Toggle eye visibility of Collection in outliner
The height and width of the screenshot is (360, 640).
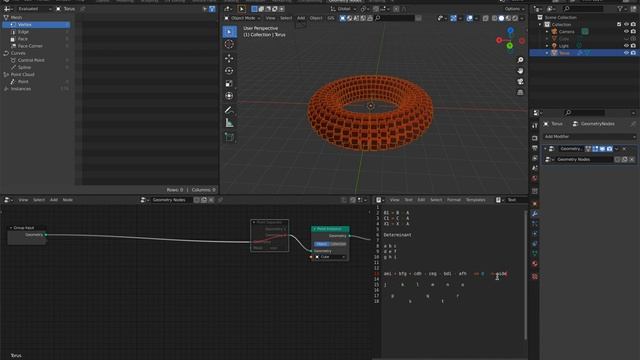[x=626, y=24]
